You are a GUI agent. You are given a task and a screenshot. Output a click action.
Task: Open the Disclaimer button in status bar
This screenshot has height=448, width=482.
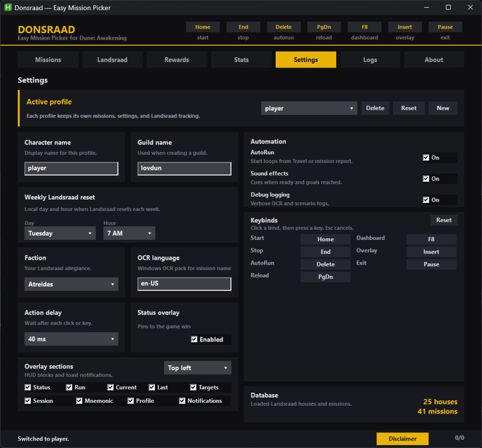tap(402, 439)
